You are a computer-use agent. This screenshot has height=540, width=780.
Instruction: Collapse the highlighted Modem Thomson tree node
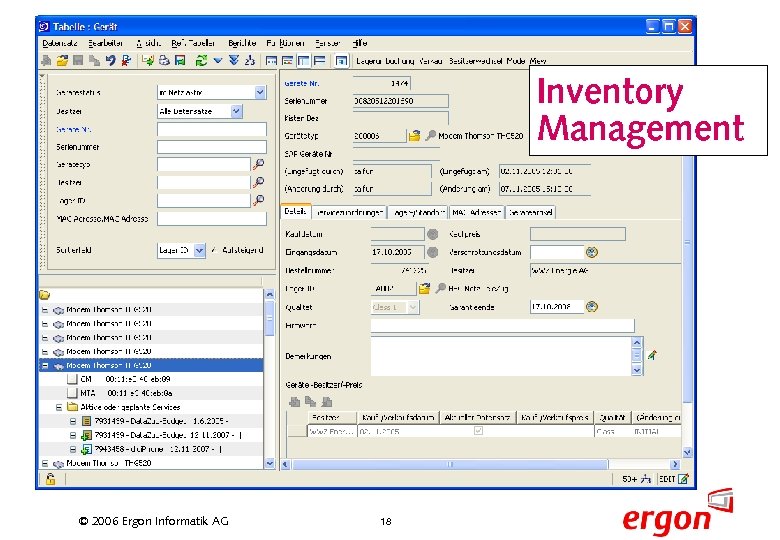pyautogui.click(x=45, y=365)
